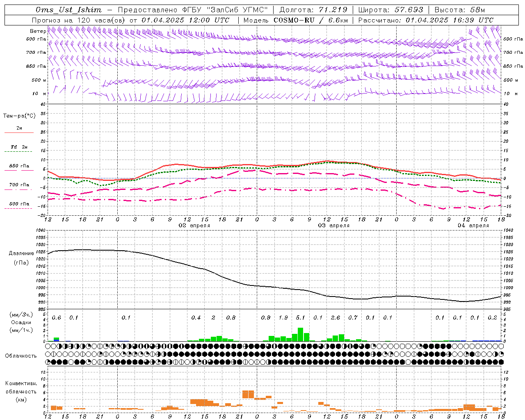
Task: Select the 700 гПа temperature legend entry
Action: [19, 185]
